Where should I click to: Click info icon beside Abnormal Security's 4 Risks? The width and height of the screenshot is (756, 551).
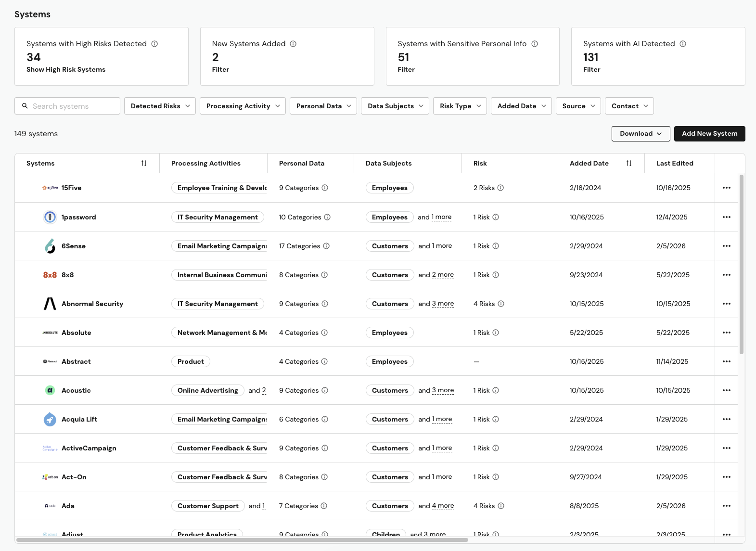[x=500, y=304]
